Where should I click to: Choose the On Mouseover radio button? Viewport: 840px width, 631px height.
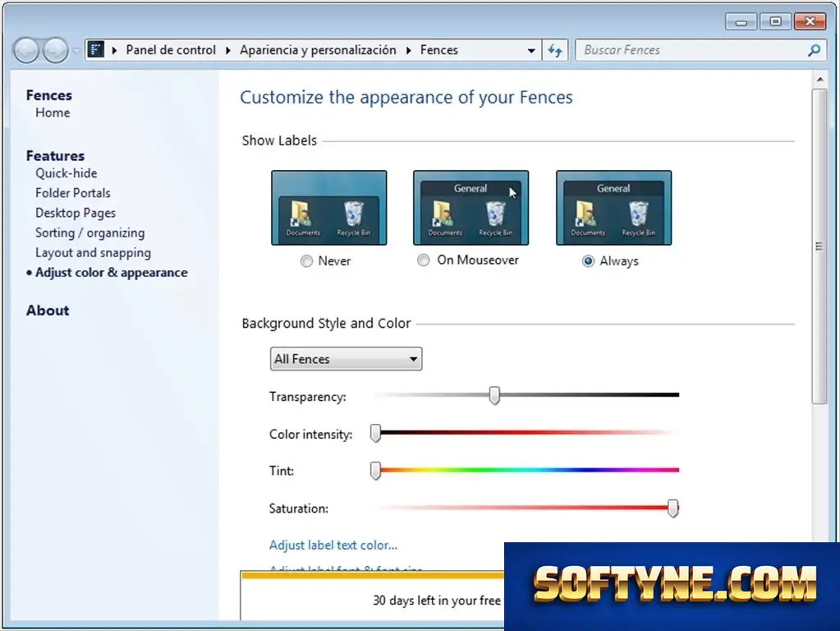coord(423,260)
